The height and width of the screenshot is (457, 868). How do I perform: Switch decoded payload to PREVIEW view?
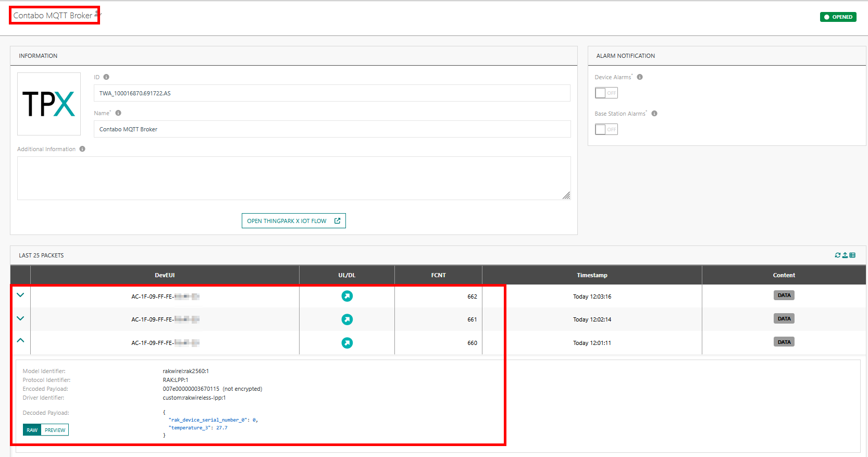pos(55,430)
